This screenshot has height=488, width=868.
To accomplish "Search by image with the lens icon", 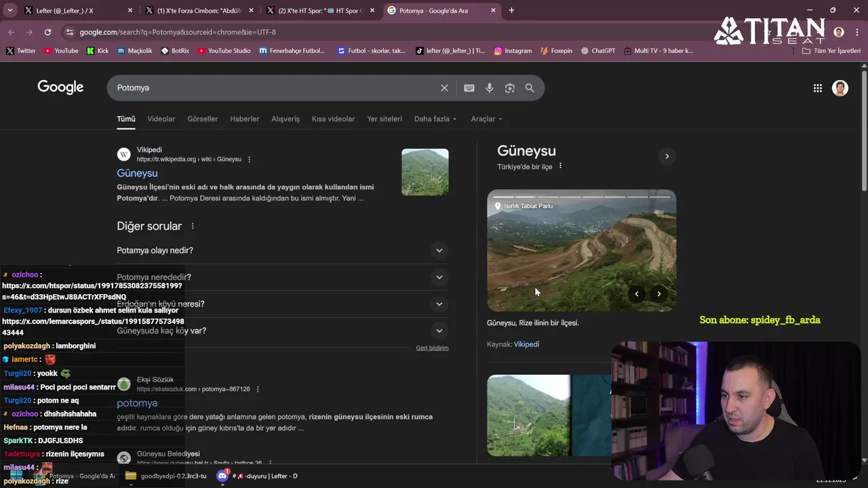I will 510,88.
